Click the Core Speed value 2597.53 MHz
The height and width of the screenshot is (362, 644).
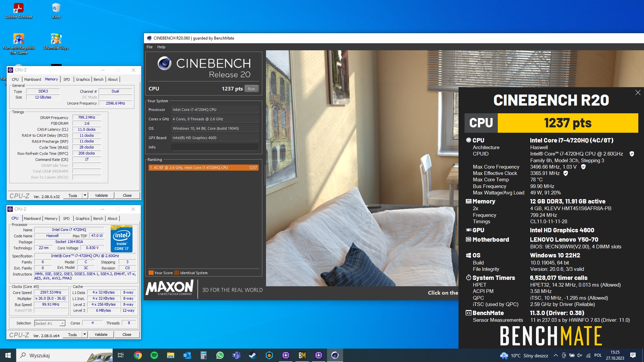pos(51,293)
